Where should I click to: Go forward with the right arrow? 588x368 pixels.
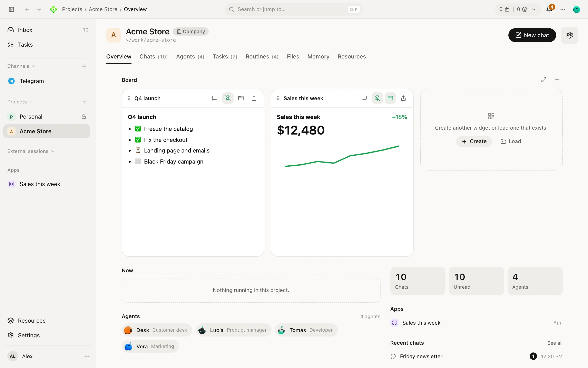coord(39,9)
